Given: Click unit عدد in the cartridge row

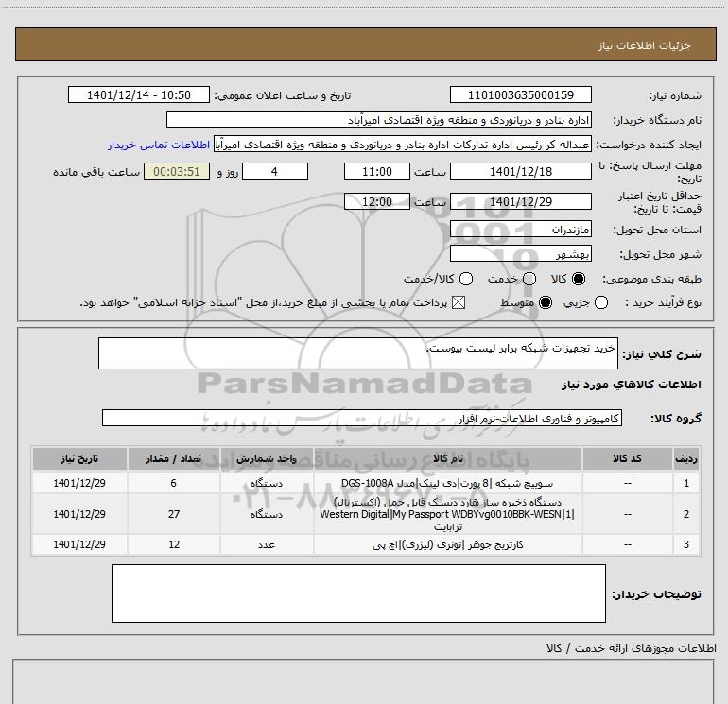Looking at the screenshot, I should point(267,544).
